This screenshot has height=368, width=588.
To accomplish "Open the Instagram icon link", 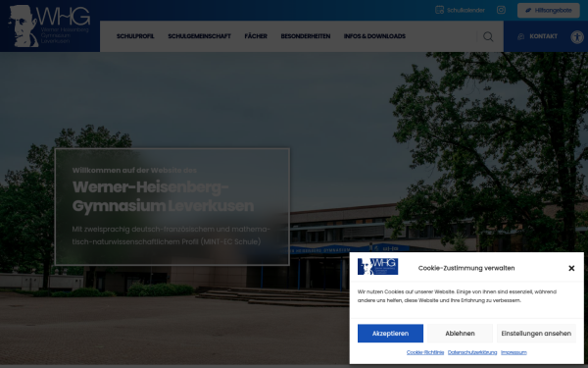I will click(x=501, y=10).
